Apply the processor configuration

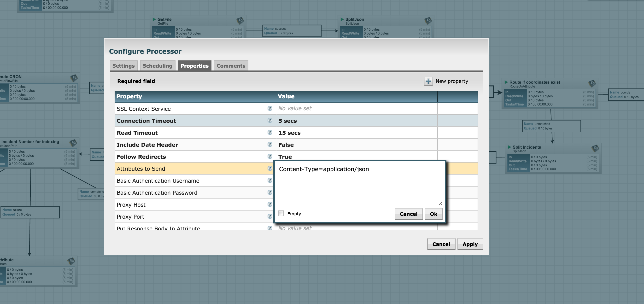point(470,244)
